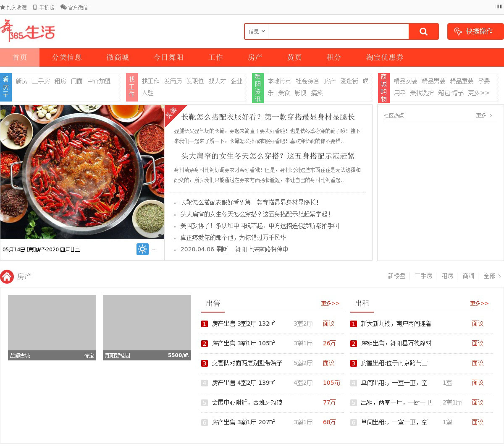Expand 更多>> in the 出售 section
The height and width of the screenshot is (446, 504).
tap(330, 303)
